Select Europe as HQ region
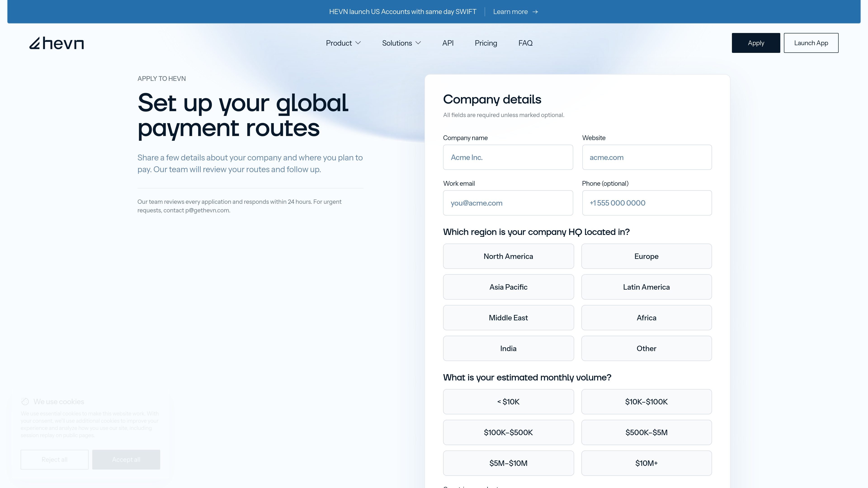This screenshot has height=488, width=868. click(x=646, y=256)
